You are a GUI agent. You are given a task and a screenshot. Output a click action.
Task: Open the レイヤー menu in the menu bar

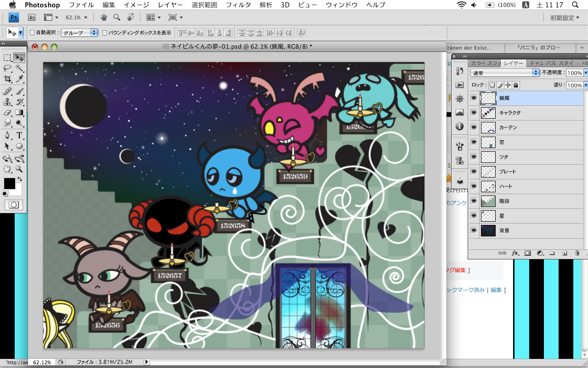point(170,5)
